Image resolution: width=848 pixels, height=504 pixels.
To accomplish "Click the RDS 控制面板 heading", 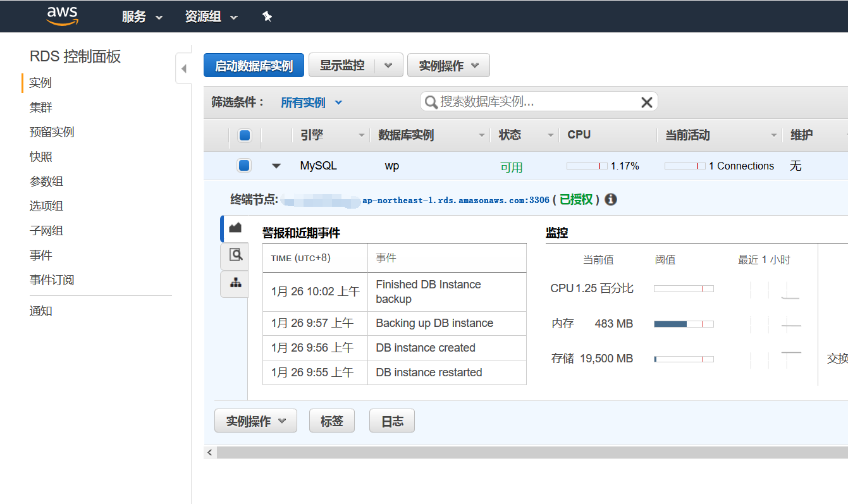I will (x=75, y=56).
